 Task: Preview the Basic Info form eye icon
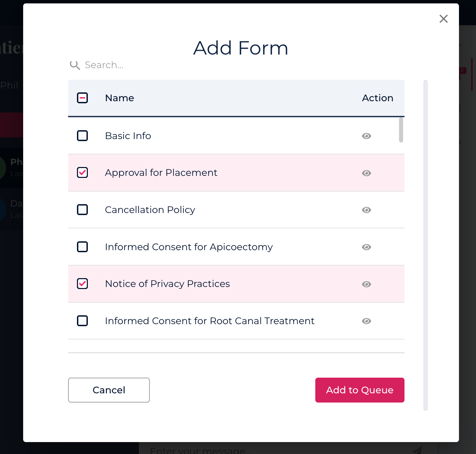coord(366,136)
